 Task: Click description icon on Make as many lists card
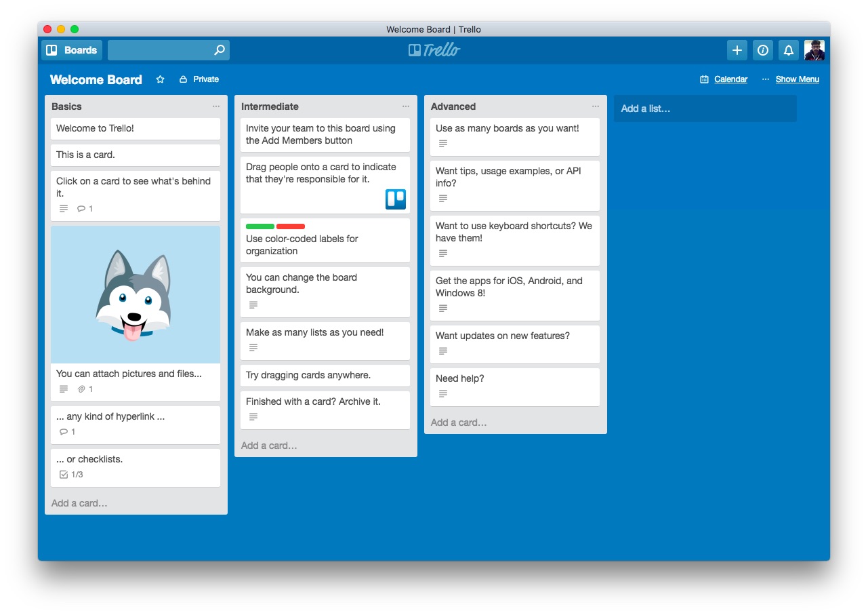click(253, 348)
